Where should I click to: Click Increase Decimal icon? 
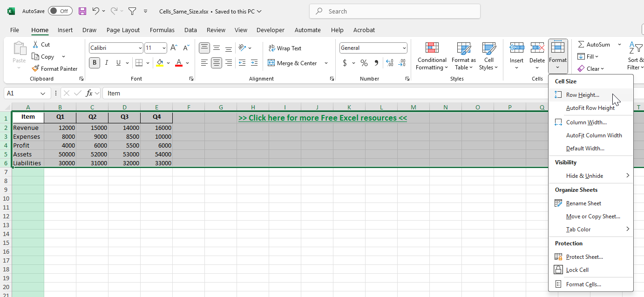click(390, 63)
